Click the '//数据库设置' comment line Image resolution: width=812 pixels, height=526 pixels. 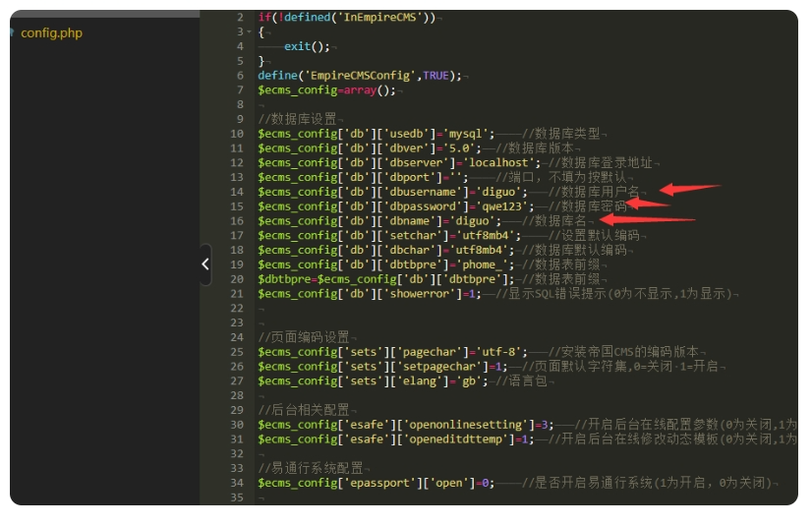297,119
